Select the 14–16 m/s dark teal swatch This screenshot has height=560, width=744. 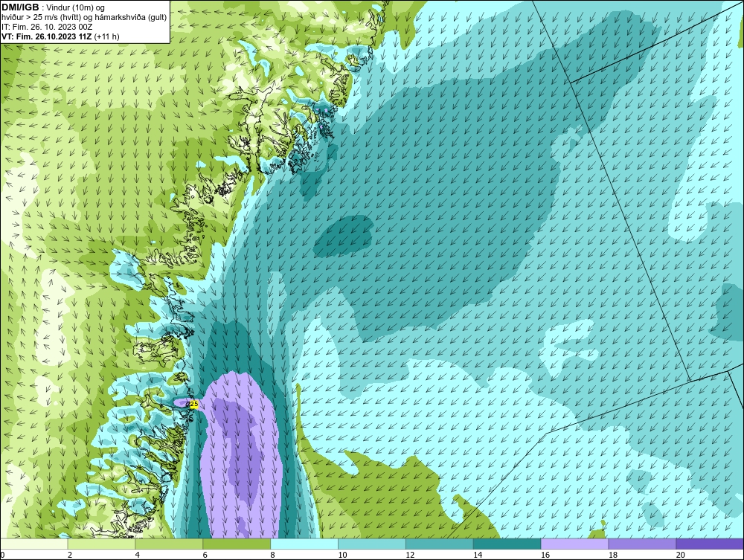[x=507, y=544]
